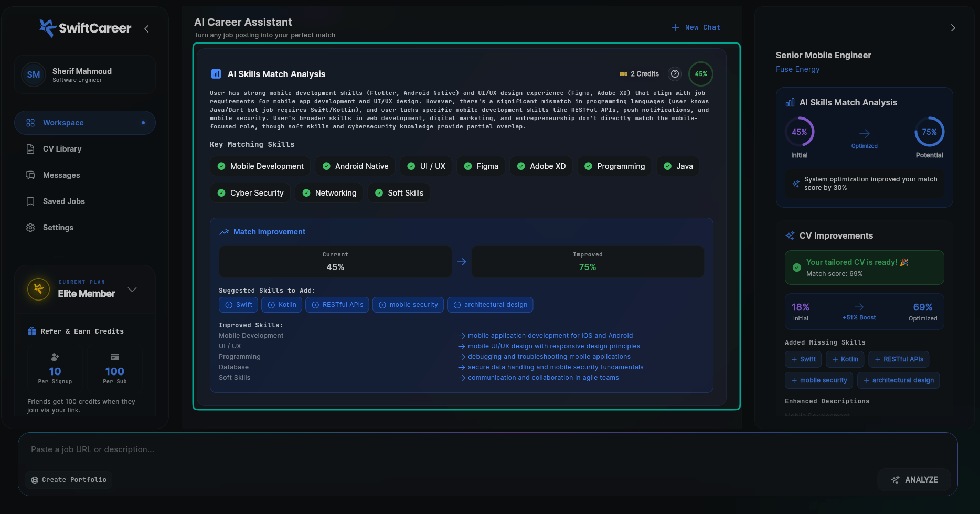The width and height of the screenshot is (980, 514).
Task: Toggle the Soft Skills matched skill chip
Action: [399, 192]
